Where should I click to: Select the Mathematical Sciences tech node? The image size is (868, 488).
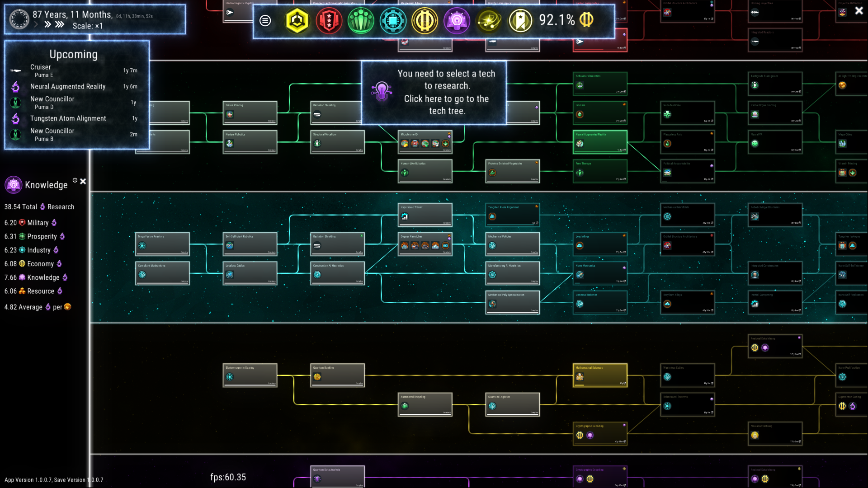(x=599, y=375)
